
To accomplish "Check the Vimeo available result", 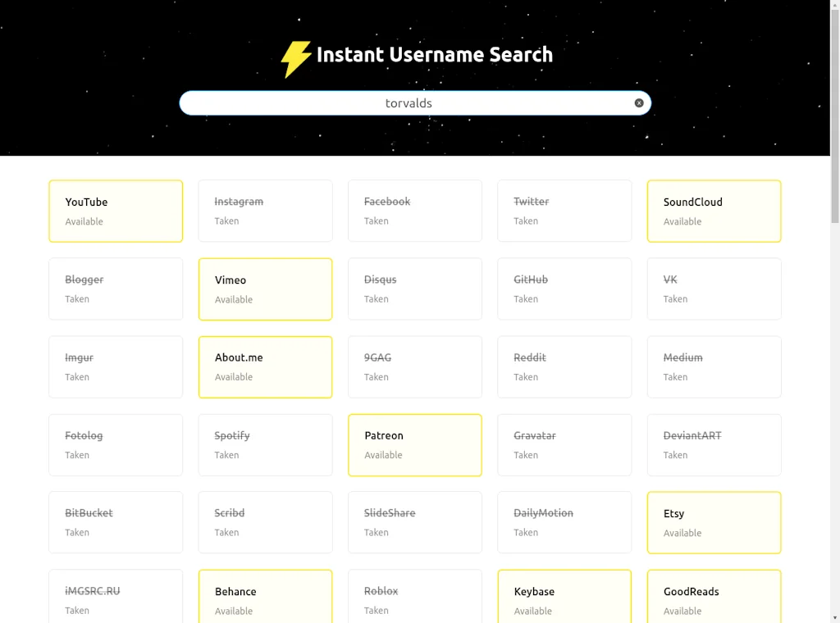I will 265,289.
